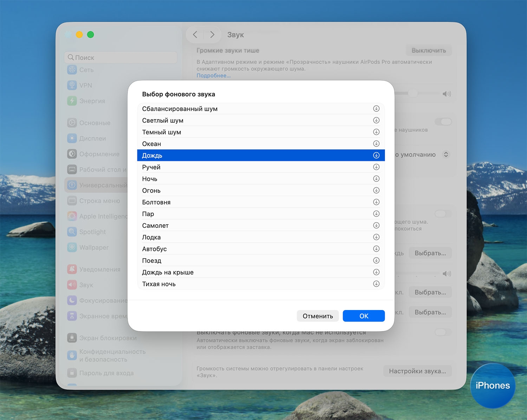
Task: Click download icon beside Болтовня
Action: (376, 202)
